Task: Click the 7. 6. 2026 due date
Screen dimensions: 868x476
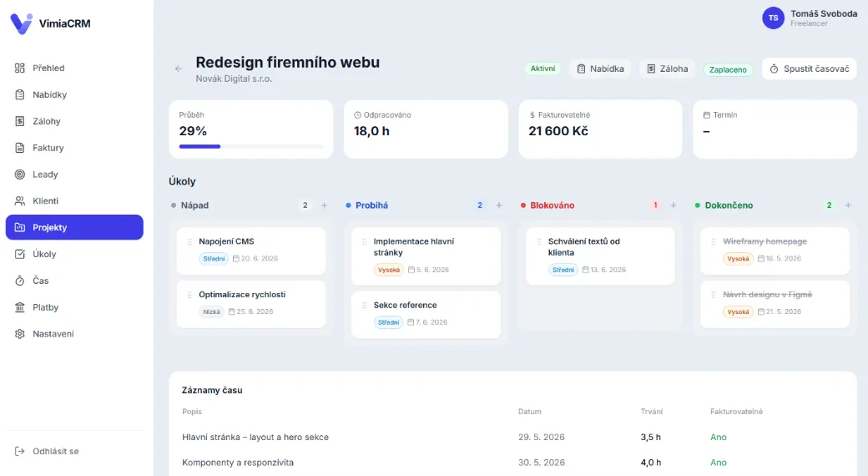Action: coord(428,322)
